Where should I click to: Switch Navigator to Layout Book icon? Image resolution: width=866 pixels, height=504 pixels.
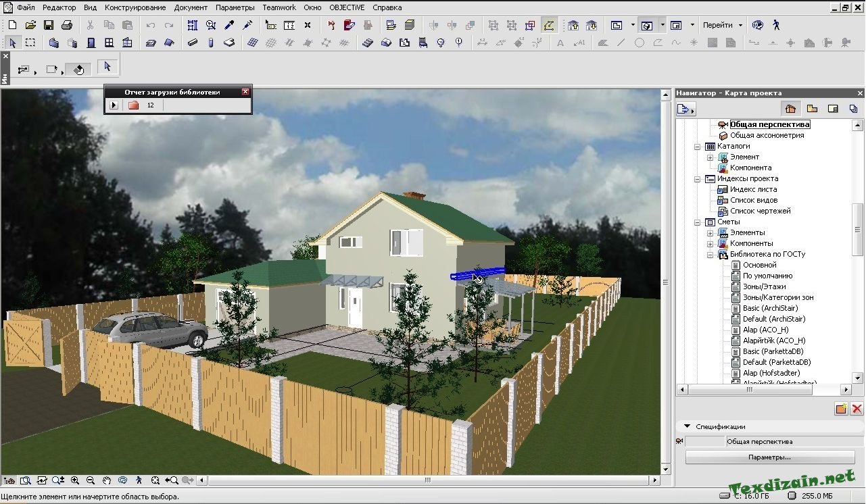point(833,109)
